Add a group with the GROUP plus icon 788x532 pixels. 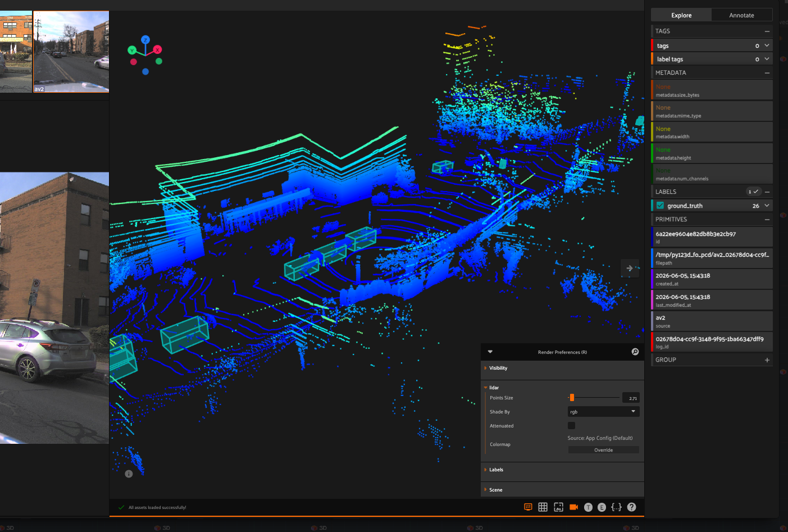point(767,360)
